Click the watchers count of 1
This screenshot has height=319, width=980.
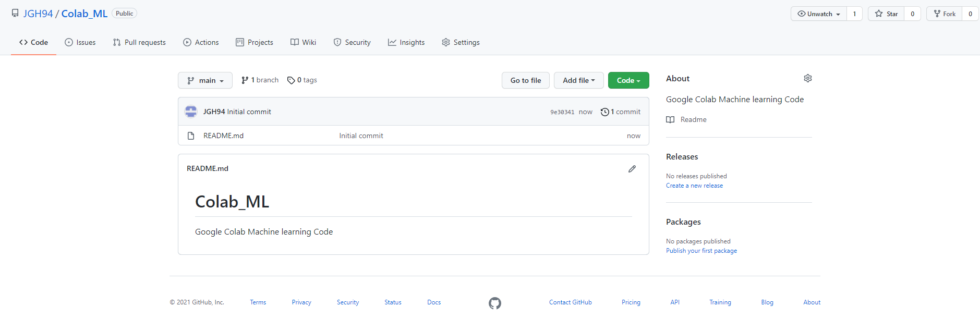pos(854,14)
